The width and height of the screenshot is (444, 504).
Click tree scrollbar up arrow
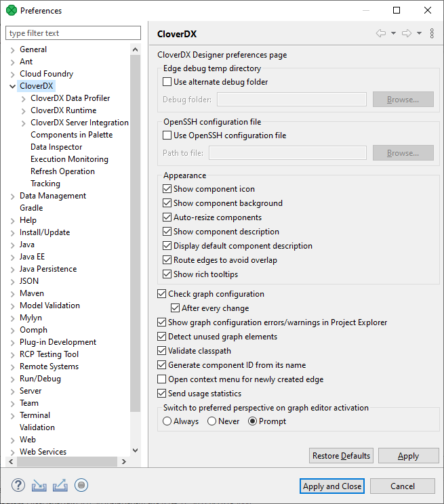click(x=136, y=49)
